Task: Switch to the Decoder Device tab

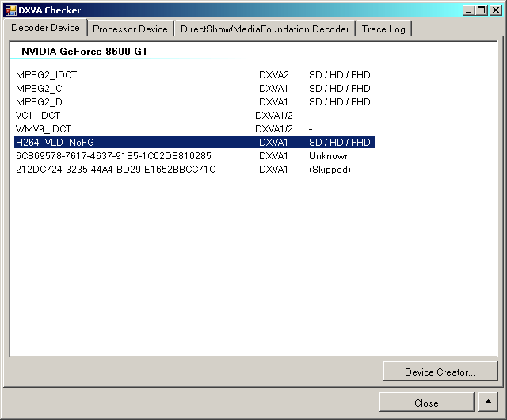Action: click(45, 28)
